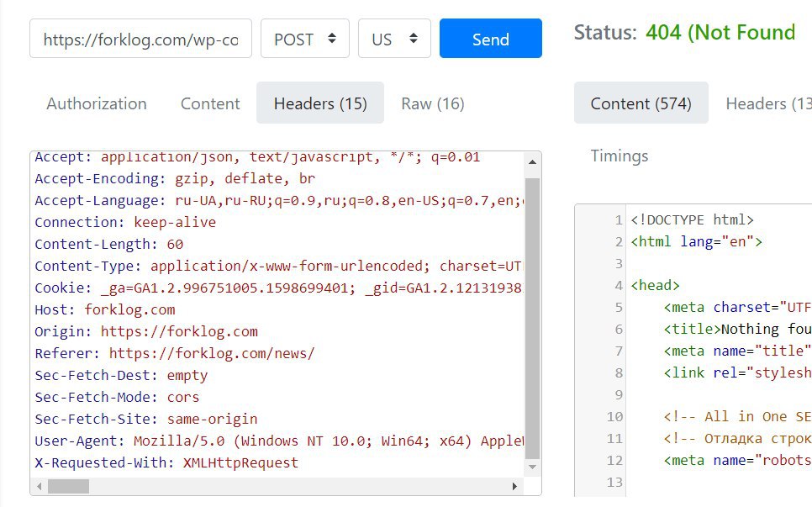Click the Cookie header line
Viewport: 812px width, 507px height.
coord(280,288)
